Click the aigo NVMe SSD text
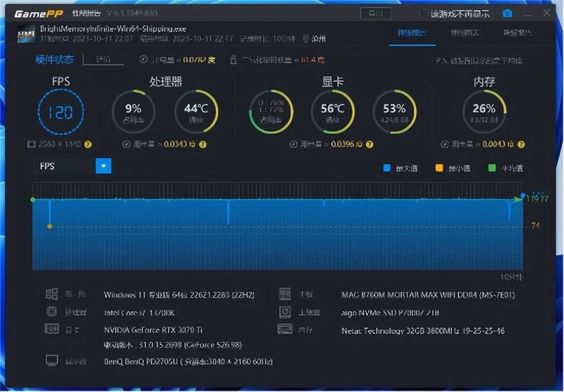 tap(391, 313)
